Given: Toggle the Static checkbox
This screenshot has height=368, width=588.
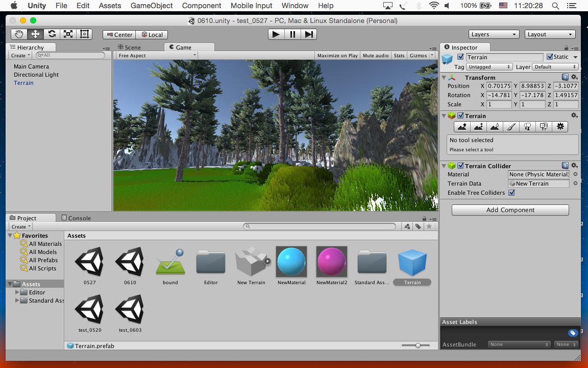Looking at the screenshot, I should click(550, 57).
